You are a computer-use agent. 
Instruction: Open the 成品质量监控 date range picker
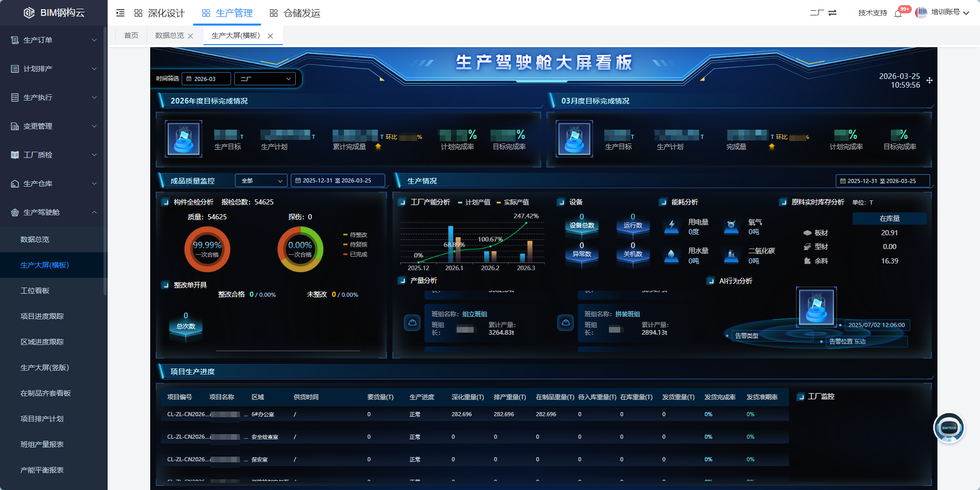click(338, 180)
